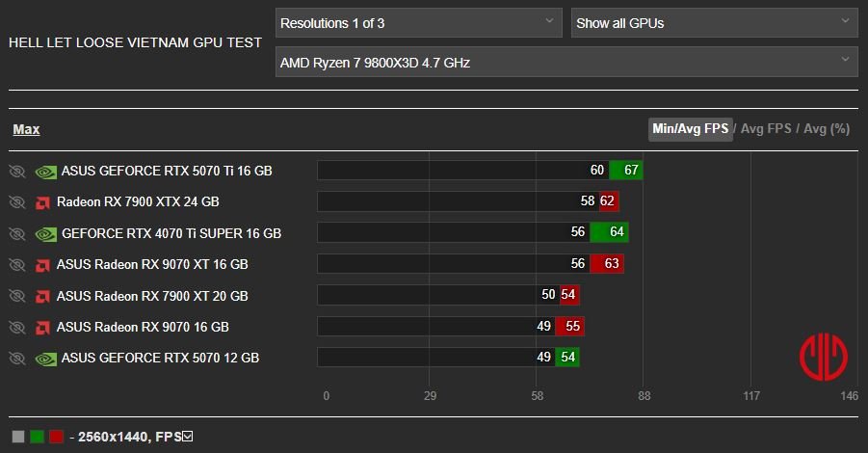Image resolution: width=868 pixels, height=453 pixels.
Task: Open the AMD Ryzen 7 9800X3D processor dropdown
Action: (566, 62)
